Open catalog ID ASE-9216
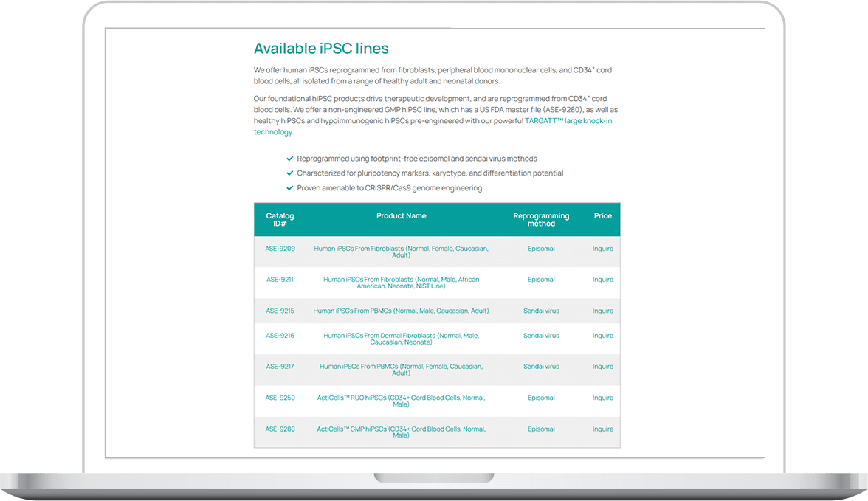Screen dimensions: 868x501 280,336
